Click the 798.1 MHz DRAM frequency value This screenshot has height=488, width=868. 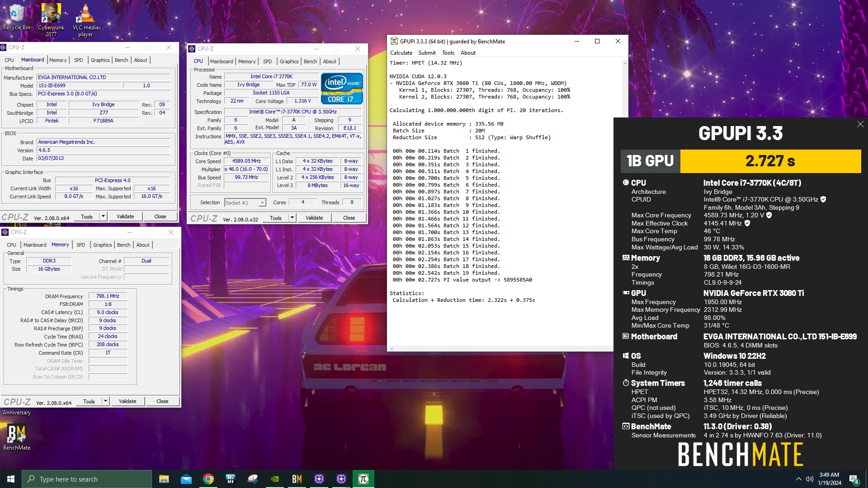coord(108,296)
